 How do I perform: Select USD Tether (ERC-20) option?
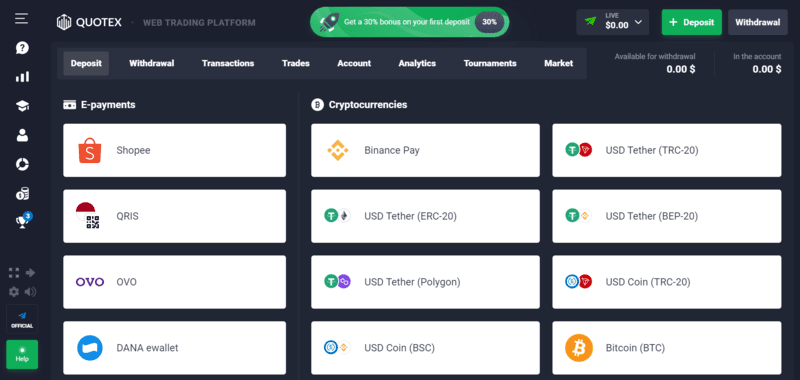click(x=426, y=216)
